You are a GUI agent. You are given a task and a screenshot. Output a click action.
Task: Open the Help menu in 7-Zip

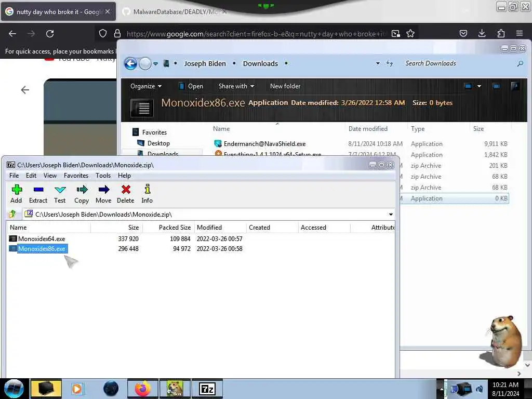pyautogui.click(x=124, y=176)
